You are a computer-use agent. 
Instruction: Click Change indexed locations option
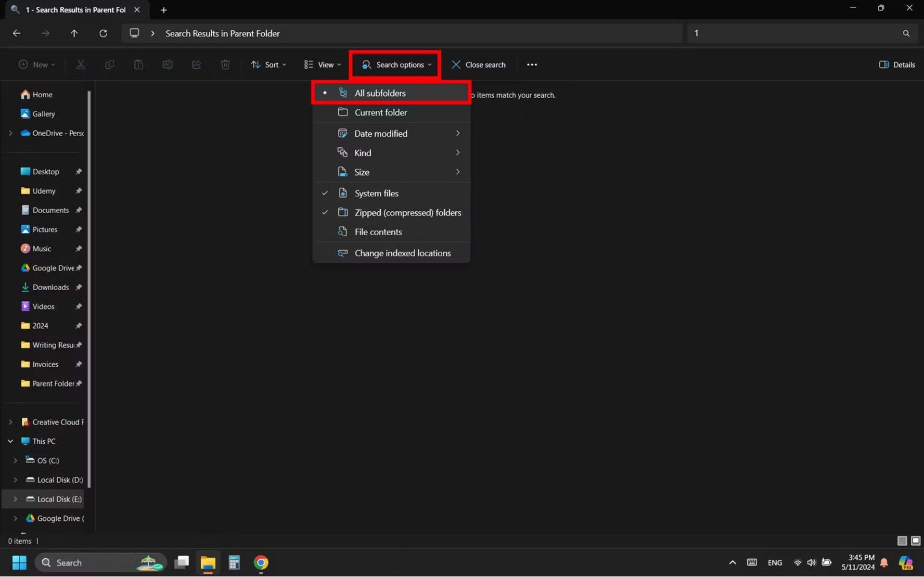click(x=402, y=253)
